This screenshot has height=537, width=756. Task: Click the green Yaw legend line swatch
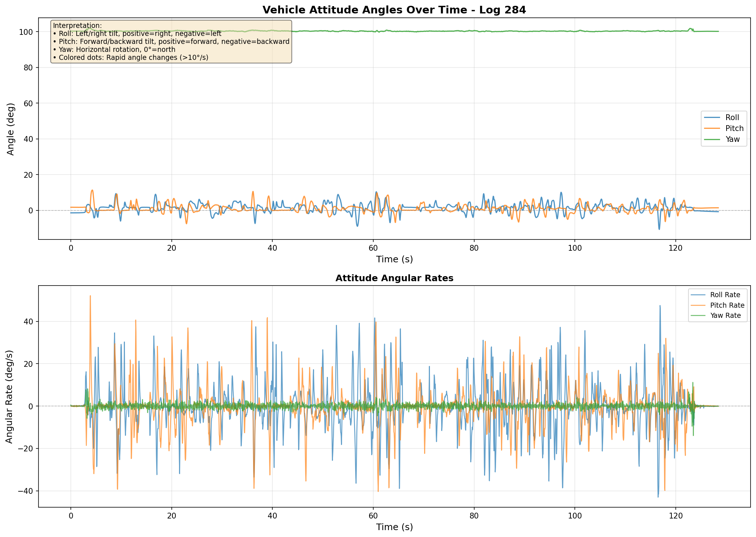click(712, 139)
